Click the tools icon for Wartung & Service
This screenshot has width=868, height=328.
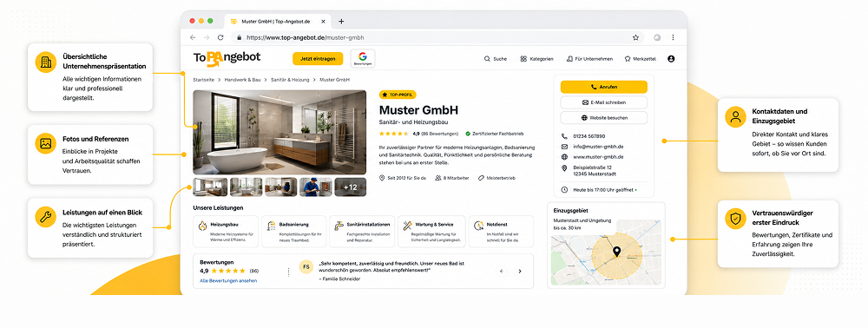coord(408,226)
